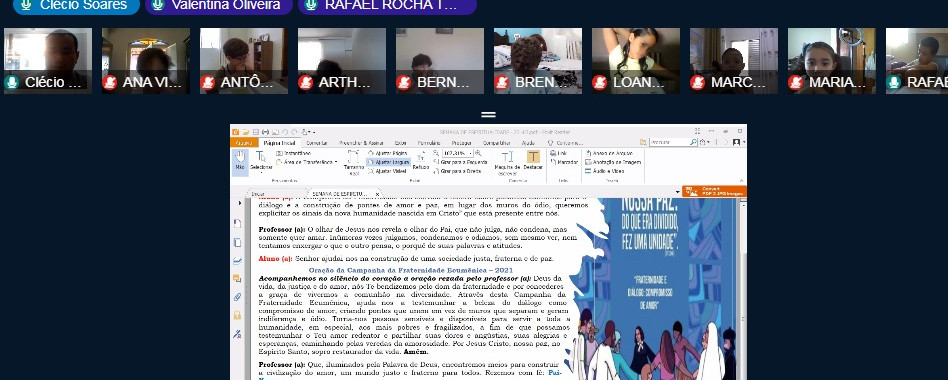The height and width of the screenshot is (380, 948).
Task: Click the Valentina Oliveira speaker chip
Action: coord(218,5)
